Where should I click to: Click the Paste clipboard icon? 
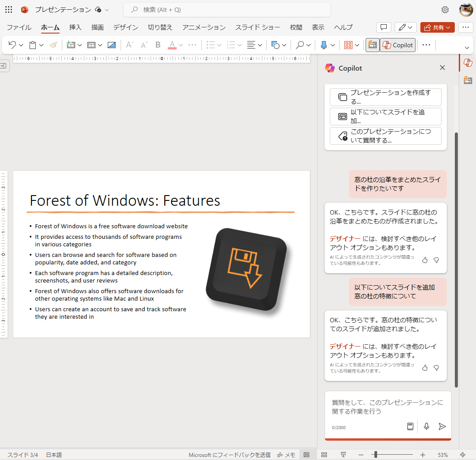pyautogui.click(x=33, y=45)
